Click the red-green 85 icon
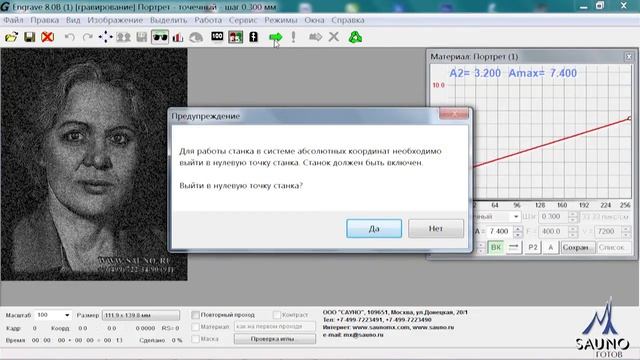Screen dimensions: 640x360 [x=236, y=37]
